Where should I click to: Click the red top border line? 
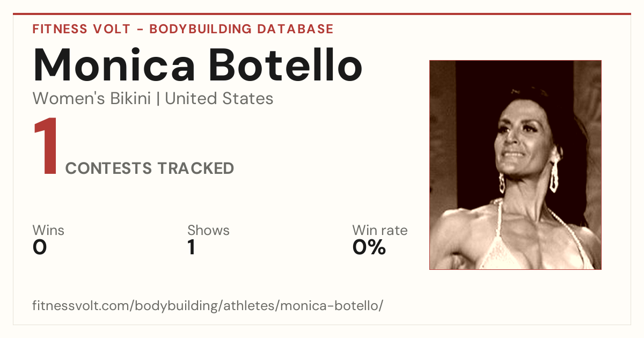tap(322, 14)
